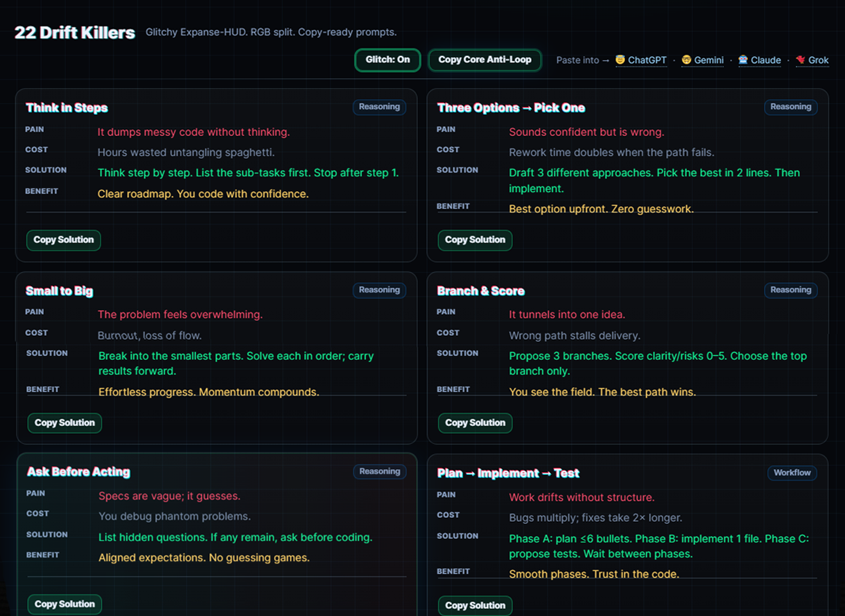The height and width of the screenshot is (616, 845).
Task: Select the Ask Before Acting card title
Action: pos(78,472)
